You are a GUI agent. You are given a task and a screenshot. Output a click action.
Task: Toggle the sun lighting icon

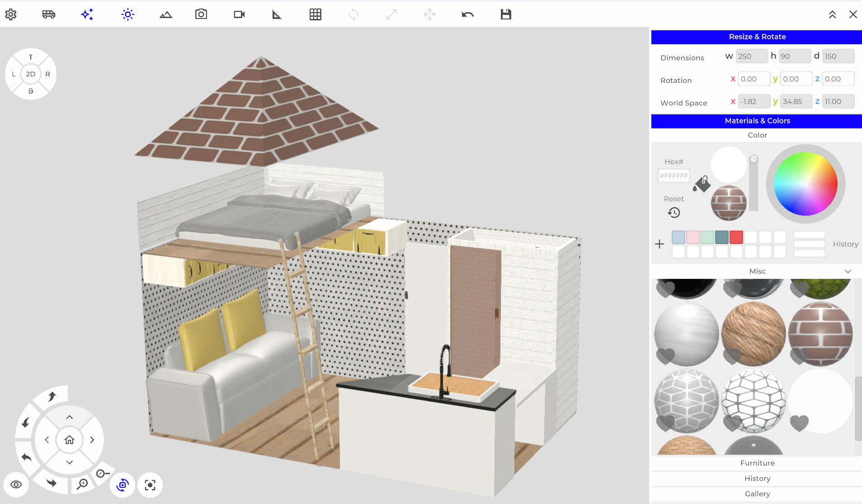(128, 14)
